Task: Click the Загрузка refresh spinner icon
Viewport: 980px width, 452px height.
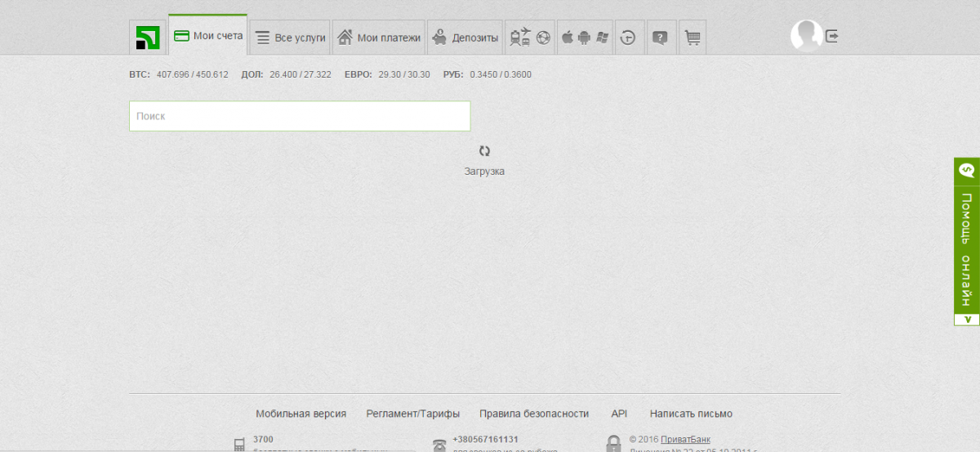Action: (484, 150)
